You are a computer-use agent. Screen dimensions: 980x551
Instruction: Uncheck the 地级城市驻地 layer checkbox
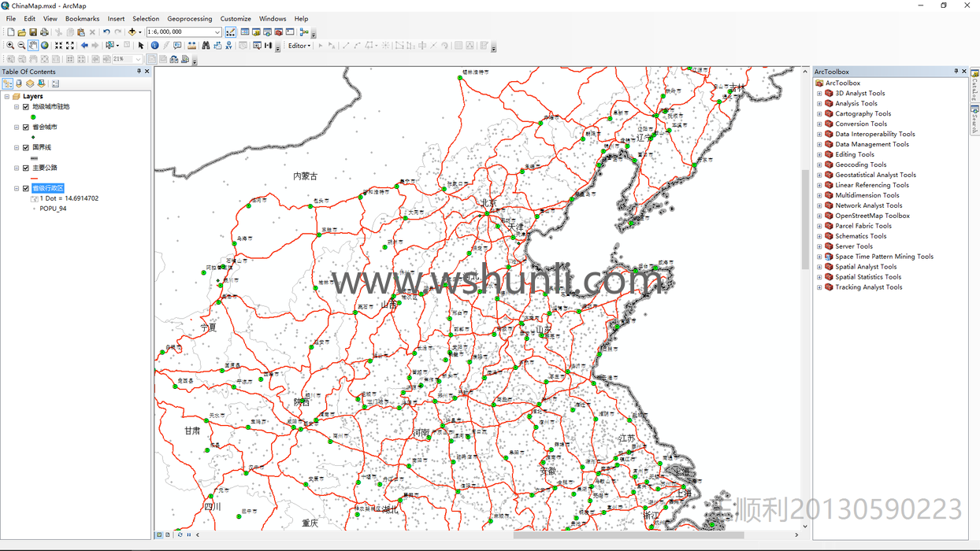click(26, 106)
